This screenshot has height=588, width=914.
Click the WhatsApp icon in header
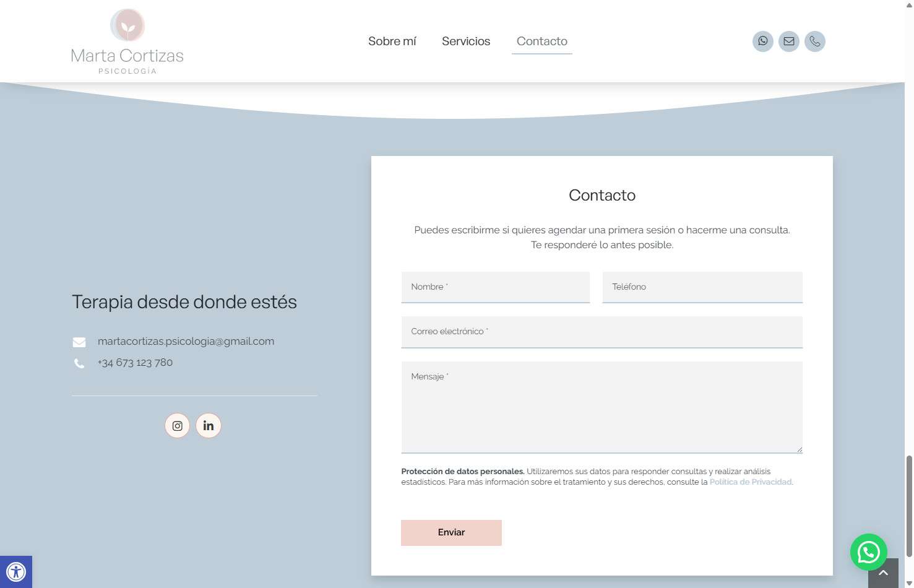pyautogui.click(x=762, y=41)
